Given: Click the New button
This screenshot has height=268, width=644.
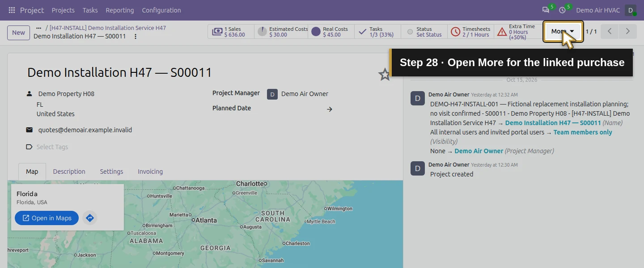Looking at the screenshot, I should [x=18, y=32].
